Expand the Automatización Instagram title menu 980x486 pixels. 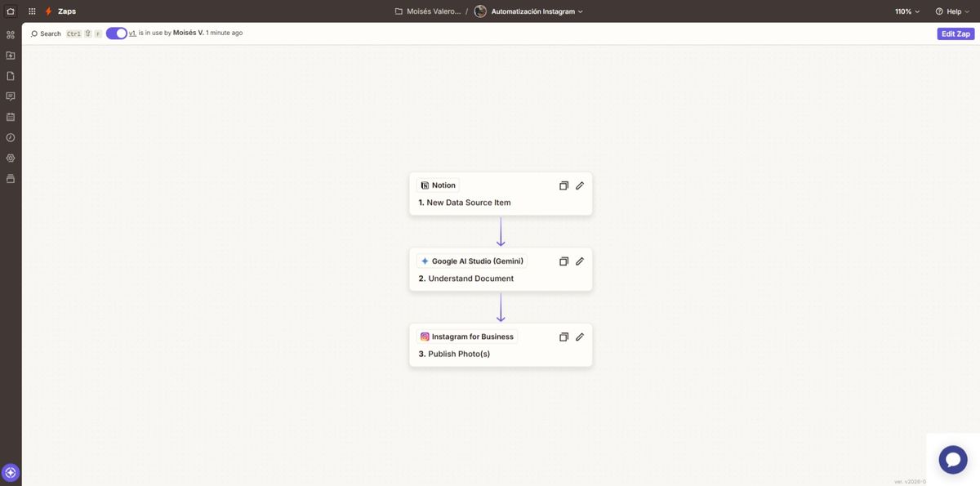537,11
